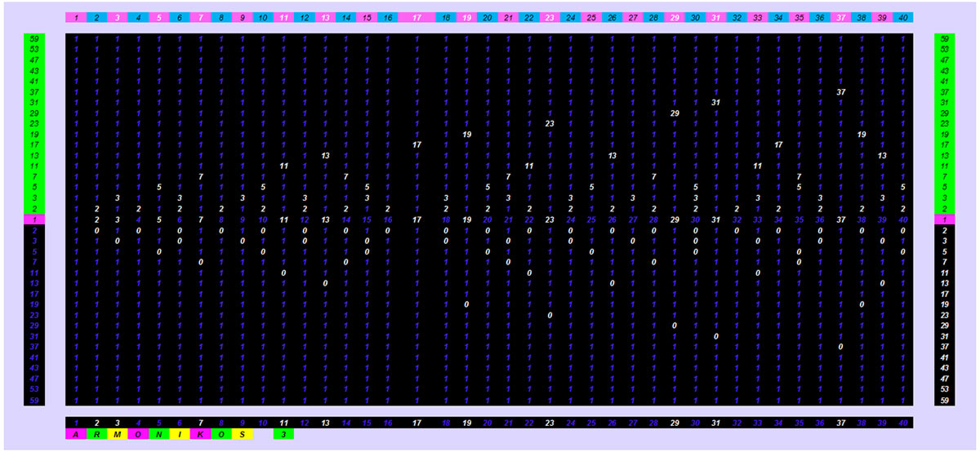Select top header cell 23

coord(550,17)
